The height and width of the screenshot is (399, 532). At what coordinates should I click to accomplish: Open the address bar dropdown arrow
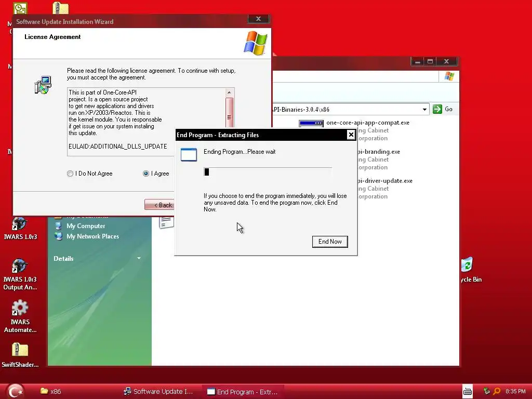424,109
